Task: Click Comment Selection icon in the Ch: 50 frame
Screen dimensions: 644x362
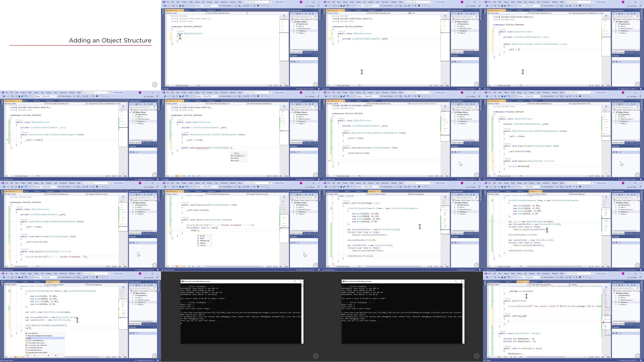Action: 252,96
